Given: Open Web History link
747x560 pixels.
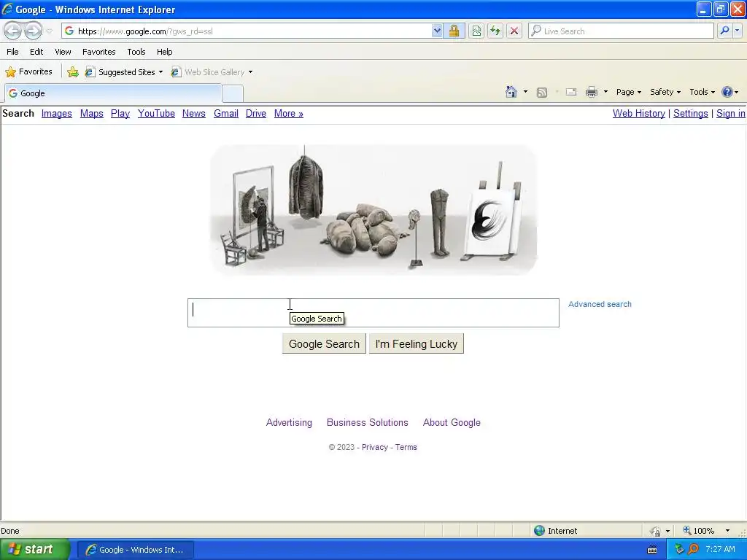Looking at the screenshot, I should click(639, 113).
